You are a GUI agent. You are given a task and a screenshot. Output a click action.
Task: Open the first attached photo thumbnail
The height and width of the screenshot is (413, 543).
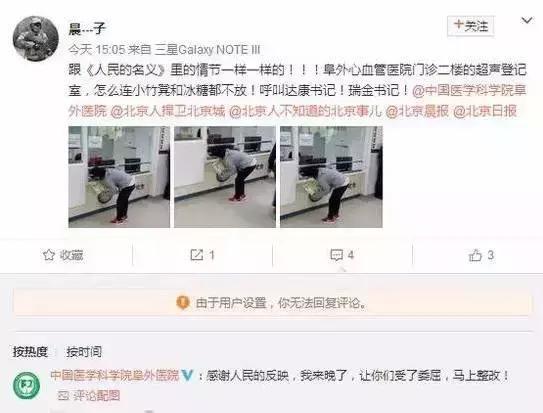click(x=119, y=177)
